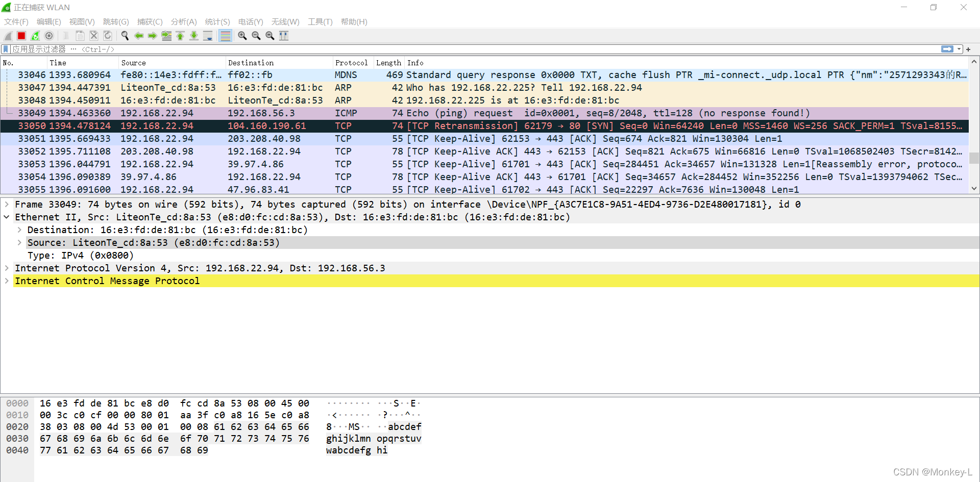Screen dimensions: 980x482
Task: Zoom out packet text
Action: point(256,36)
